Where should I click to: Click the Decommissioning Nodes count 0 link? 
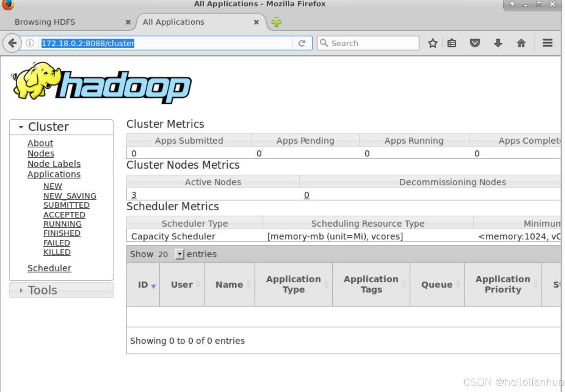click(x=306, y=195)
